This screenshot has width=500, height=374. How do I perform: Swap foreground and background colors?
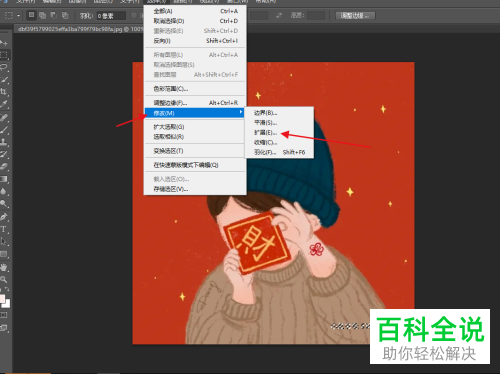tap(7, 289)
